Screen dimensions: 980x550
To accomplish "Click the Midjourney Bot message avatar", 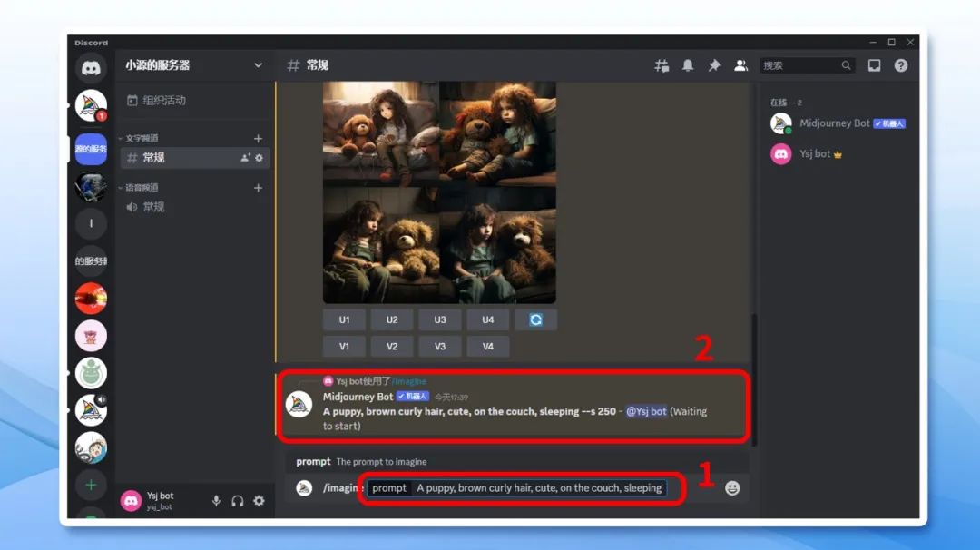I will pyautogui.click(x=299, y=404).
